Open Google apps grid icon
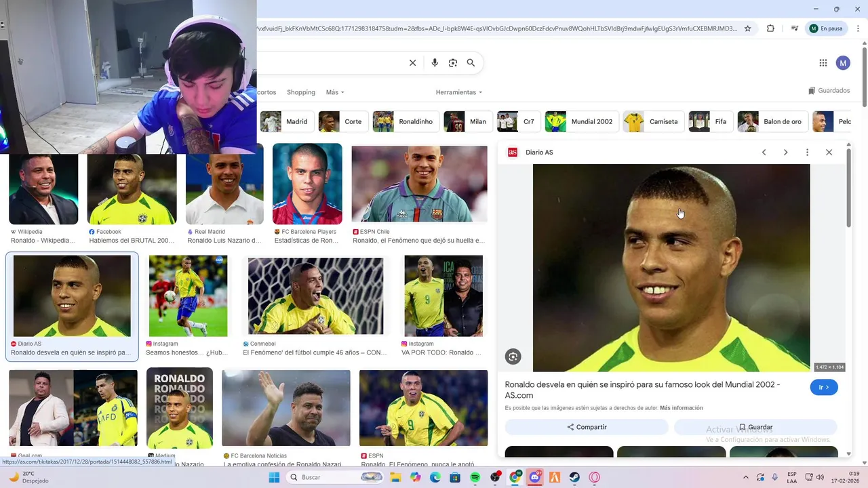868x488 pixels. tap(823, 63)
